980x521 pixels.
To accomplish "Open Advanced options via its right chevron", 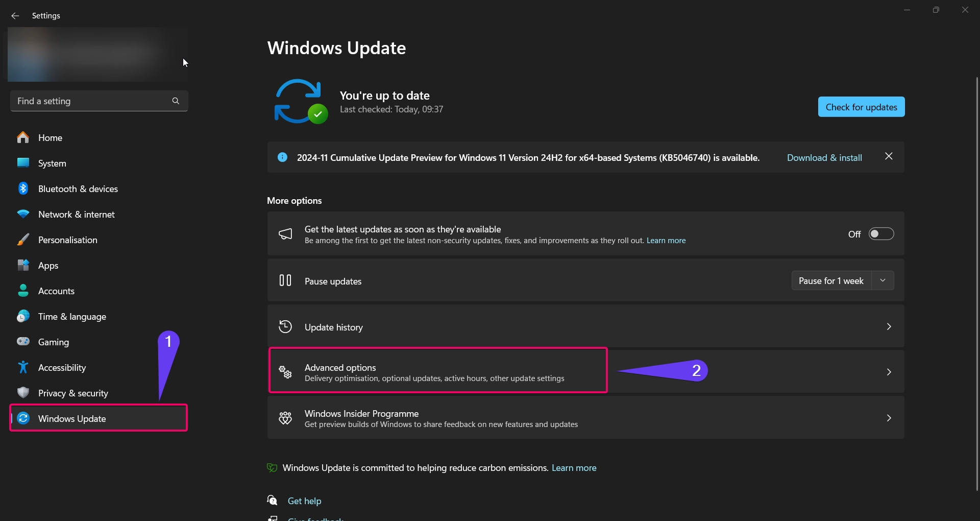I will coord(889,372).
